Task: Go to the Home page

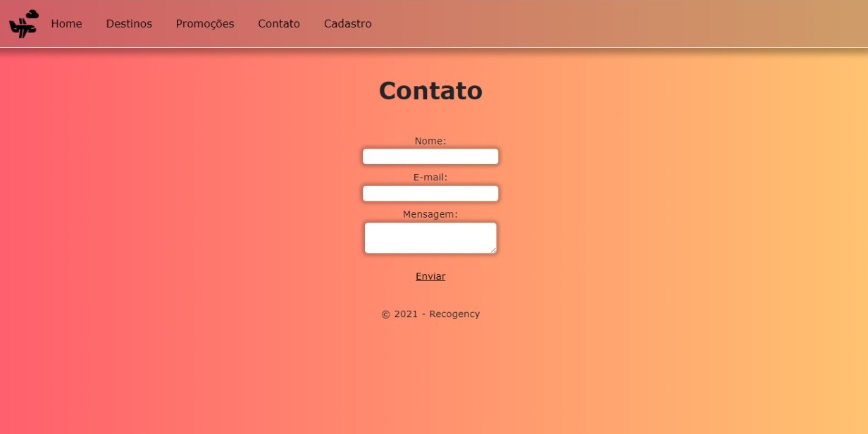Action: 66,24
